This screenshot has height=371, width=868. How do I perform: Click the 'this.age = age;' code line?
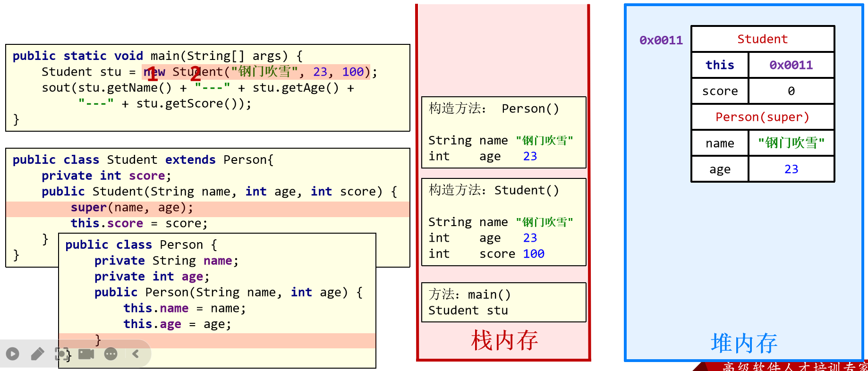177,324
